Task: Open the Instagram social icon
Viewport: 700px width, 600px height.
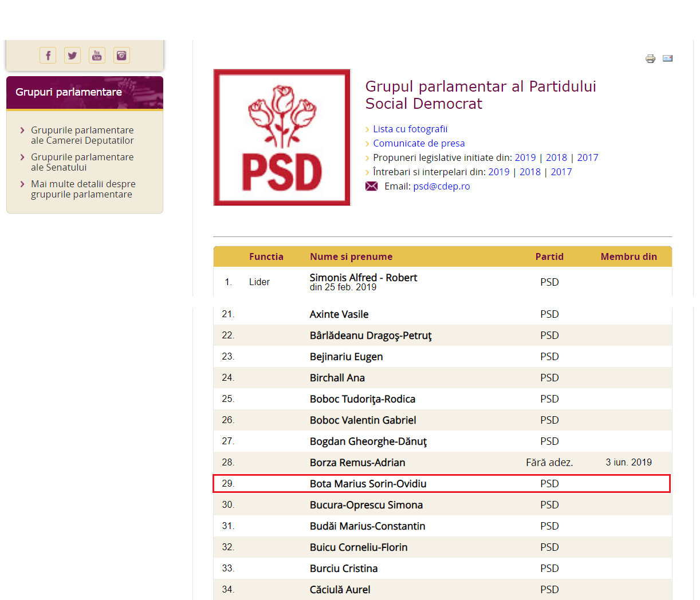Action: (x=121, y=56)
